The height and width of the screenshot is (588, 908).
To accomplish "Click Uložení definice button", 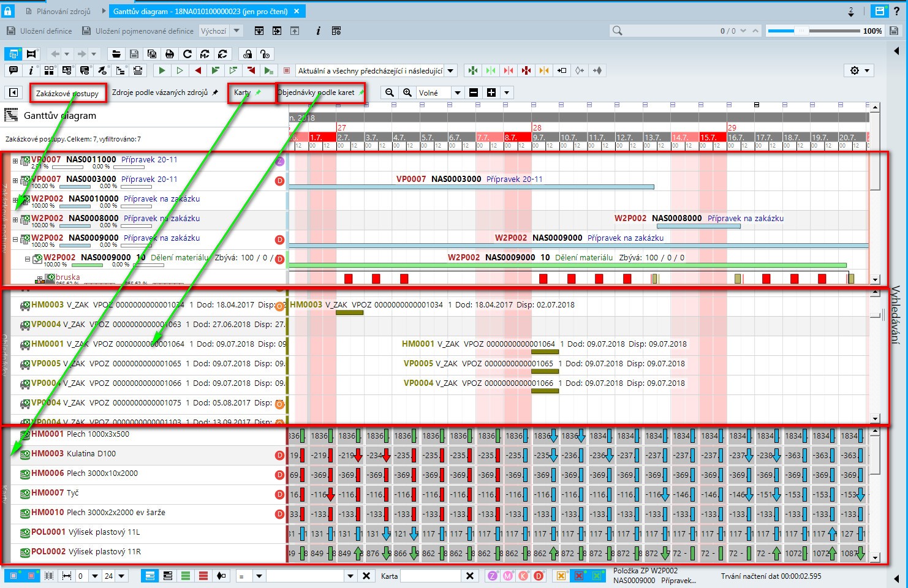I will click(39, 31).
